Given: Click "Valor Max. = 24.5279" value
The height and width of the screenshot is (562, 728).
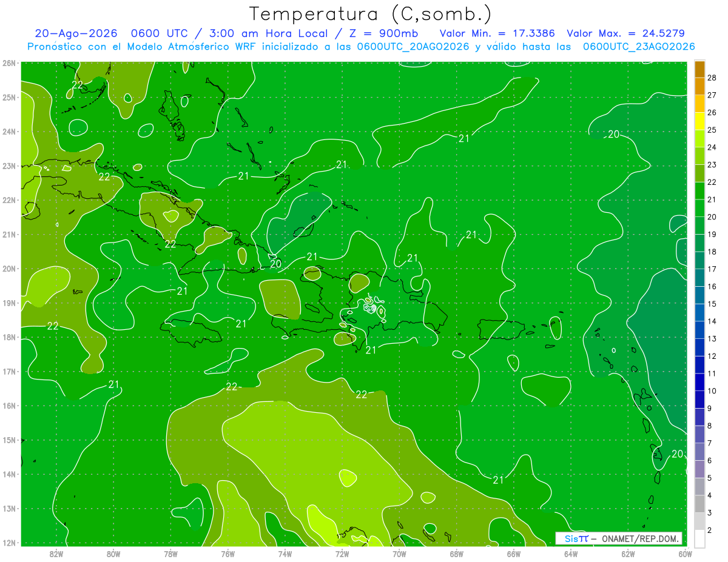Looking at the screenshot, I should 625,33.
